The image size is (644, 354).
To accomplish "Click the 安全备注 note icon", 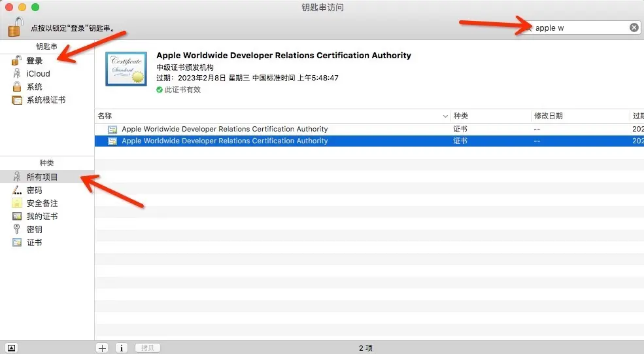I will pyautogui.click(x=17, y=203).
